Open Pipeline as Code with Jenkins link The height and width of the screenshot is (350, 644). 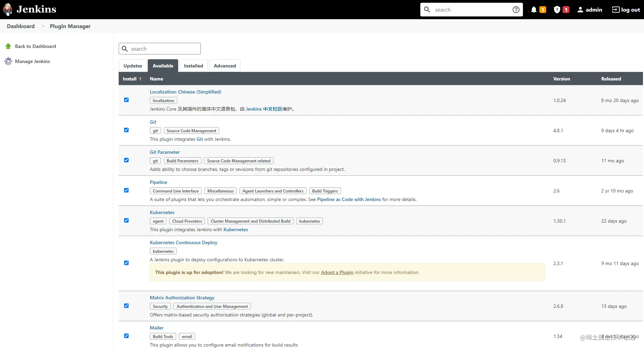pyautogui.click(x=349, y=199)
